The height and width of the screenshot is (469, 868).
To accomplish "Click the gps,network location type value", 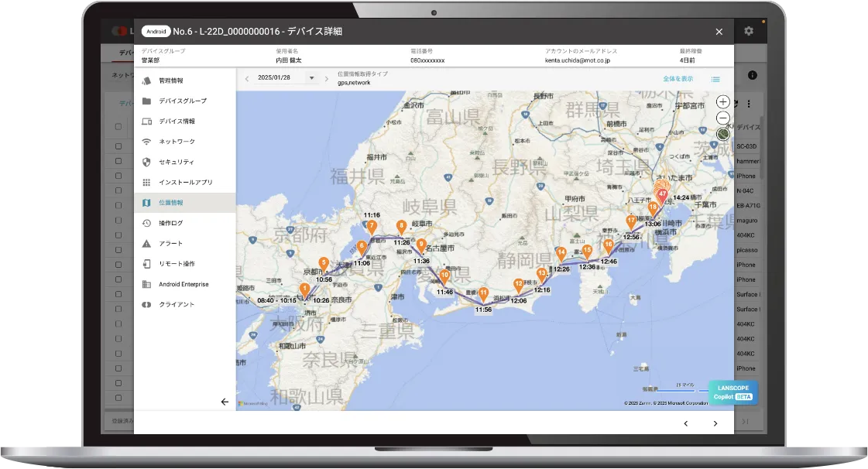I will point(354,83).
